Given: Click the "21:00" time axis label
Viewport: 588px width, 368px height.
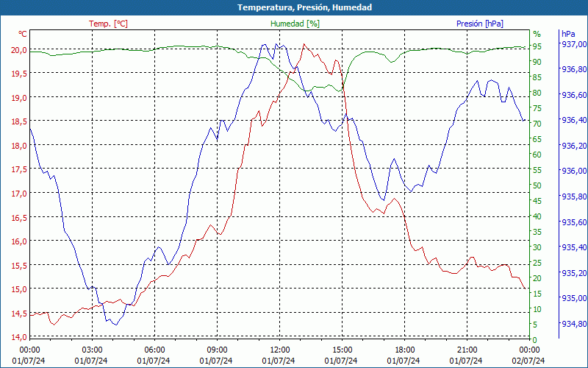Looking at the screenshot, I should [467, 350].
